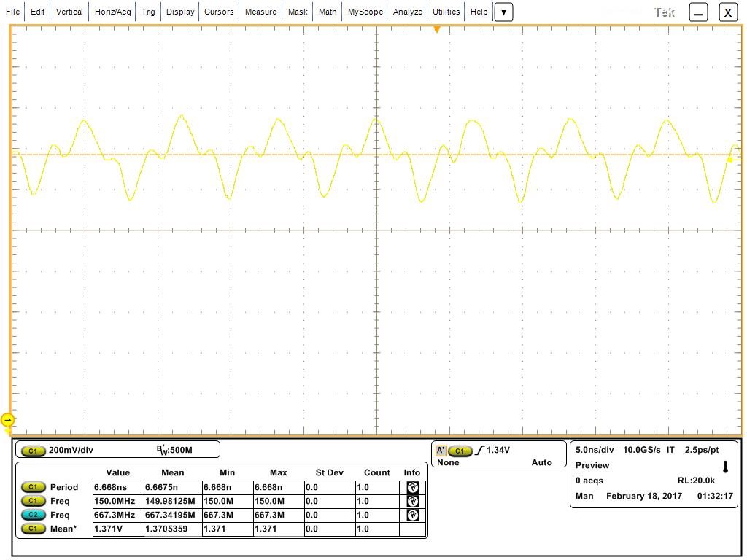Expand the menu bar dropdown arrow button

pos(503,12)
